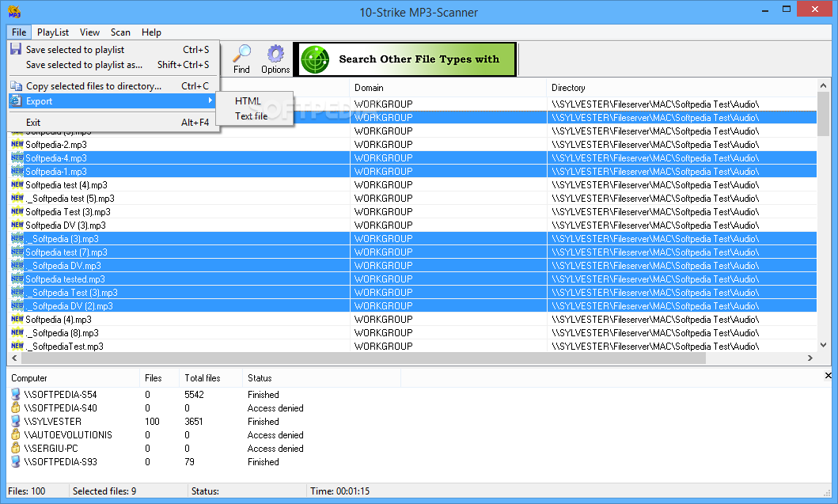Image resolution: width=838 pixels, height=504 pixels.
Task: Click the 10-Strike MP3-Scanner title bar app icon
Action: point(14,12)
